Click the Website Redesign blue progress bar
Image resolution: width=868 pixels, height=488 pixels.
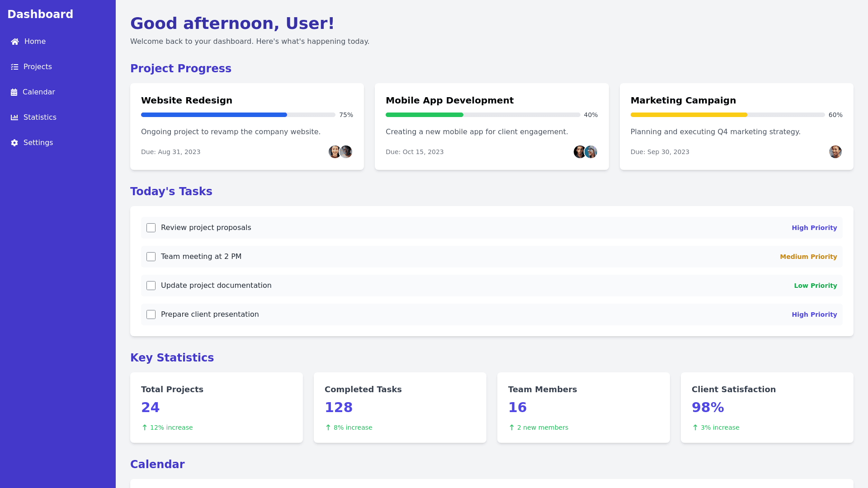coord(214,115)
